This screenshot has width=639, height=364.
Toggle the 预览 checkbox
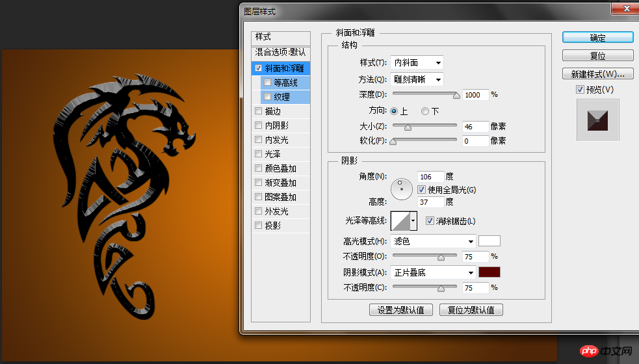click(x=580, y=89)
